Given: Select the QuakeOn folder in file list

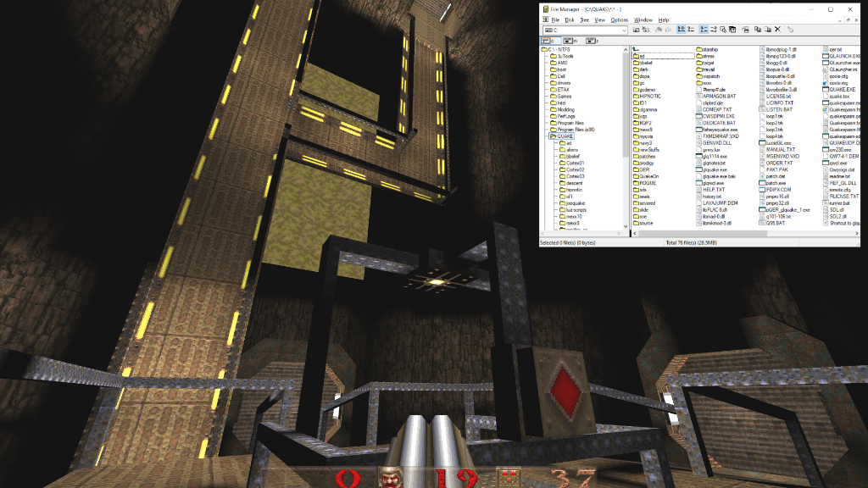Looking at the screenshot, I should pyautogui.click(x=646, y=176).
